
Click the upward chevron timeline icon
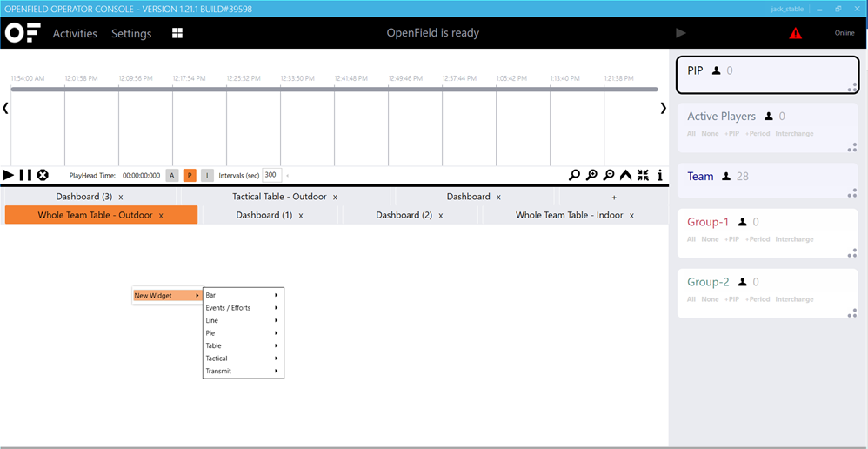click(625, 175)
